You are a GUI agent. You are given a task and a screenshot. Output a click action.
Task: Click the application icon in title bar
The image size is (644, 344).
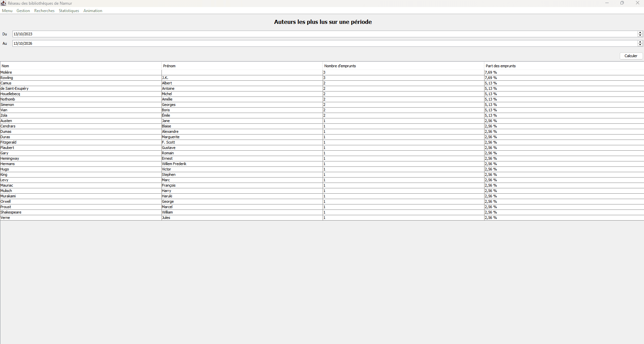click(3, 3)
